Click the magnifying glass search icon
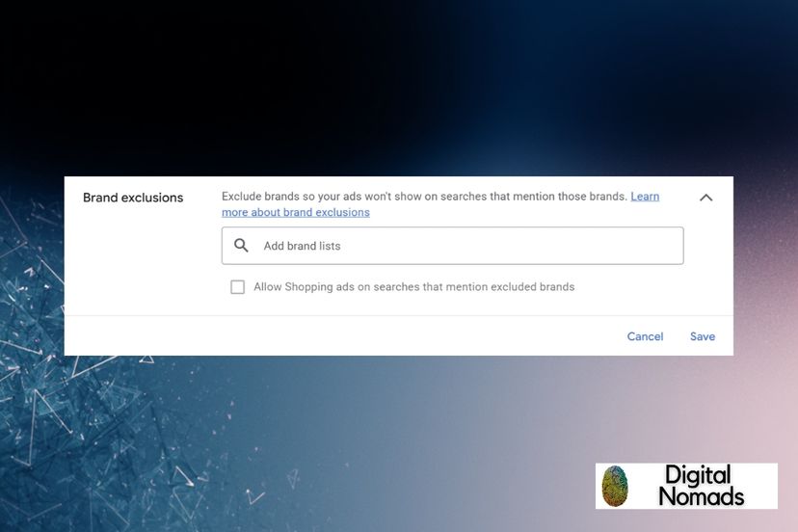Image resolution: width=798 pixels, height=532 pixels. [241, 246]
